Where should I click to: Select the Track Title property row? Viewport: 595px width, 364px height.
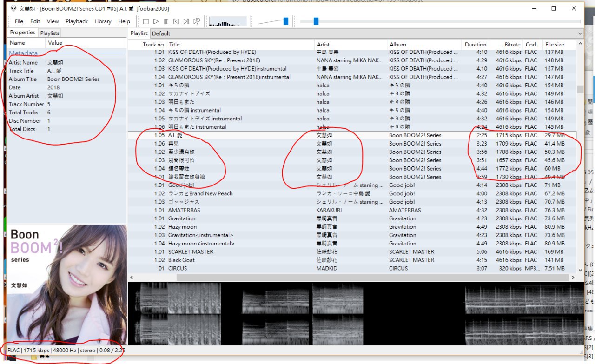pos(67,71)
